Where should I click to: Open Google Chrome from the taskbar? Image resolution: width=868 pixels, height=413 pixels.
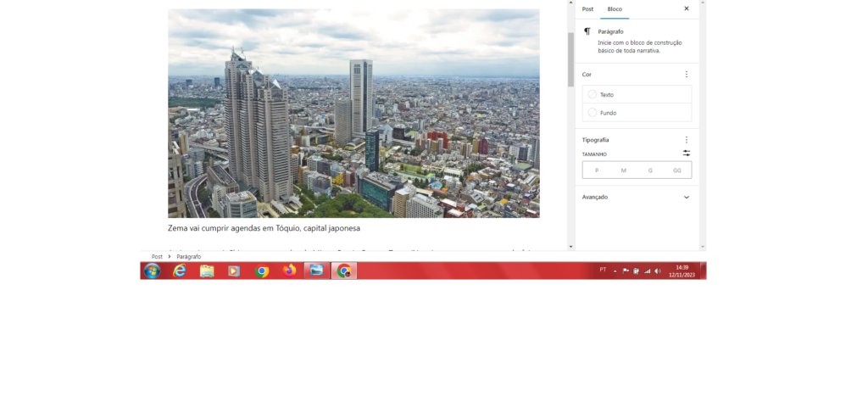pyautogui.click(x=262, y=271)
